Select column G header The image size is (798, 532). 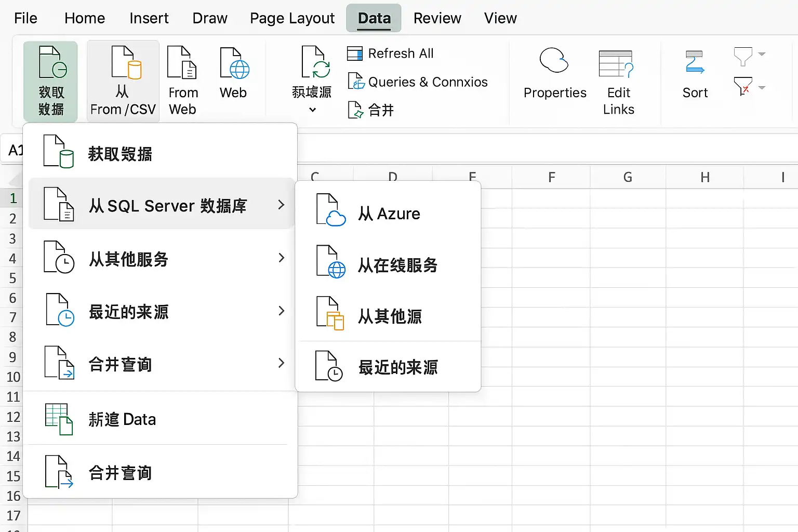[x=628, y=177]
